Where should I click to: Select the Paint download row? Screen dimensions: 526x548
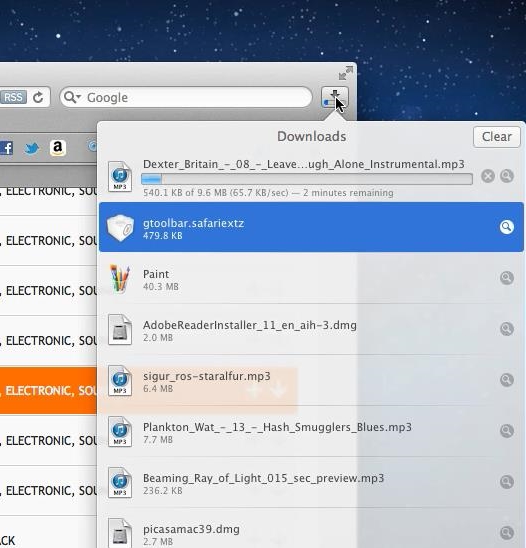tap(311, 279)
